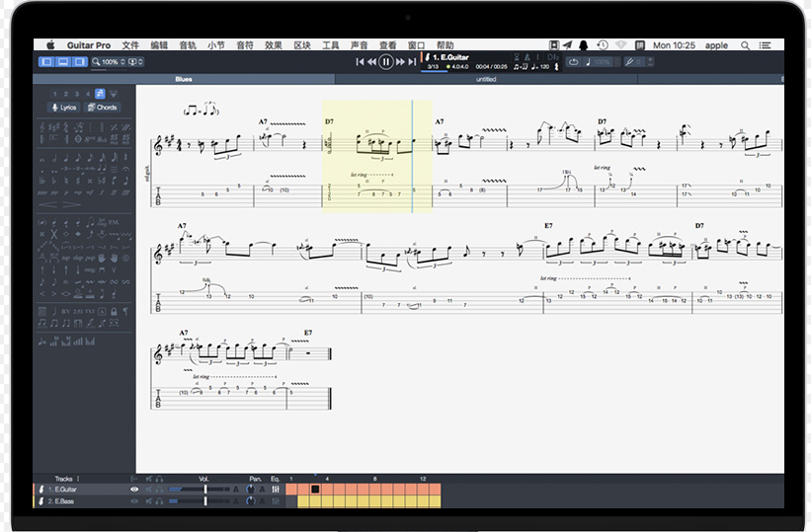Apply the double flat accidental
The image size is (811, 532).
pyautogui.click(x=41, y=181)
